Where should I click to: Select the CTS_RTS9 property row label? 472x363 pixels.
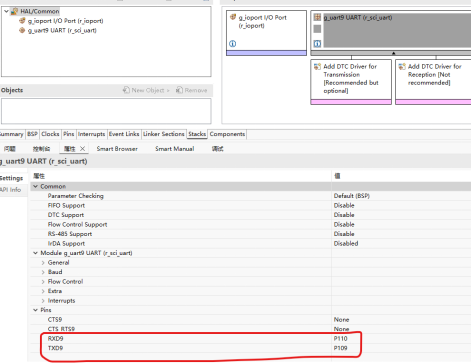pos(61,329)
